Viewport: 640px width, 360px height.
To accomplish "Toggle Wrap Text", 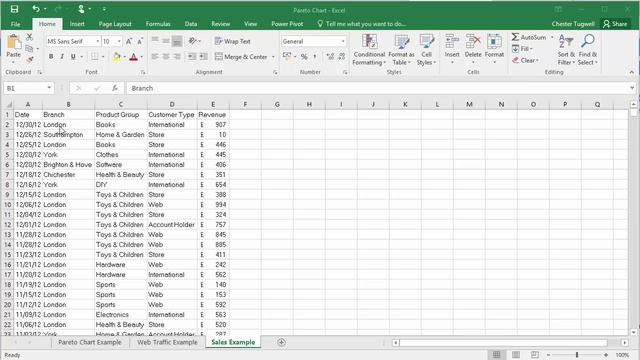I will 233,41.
